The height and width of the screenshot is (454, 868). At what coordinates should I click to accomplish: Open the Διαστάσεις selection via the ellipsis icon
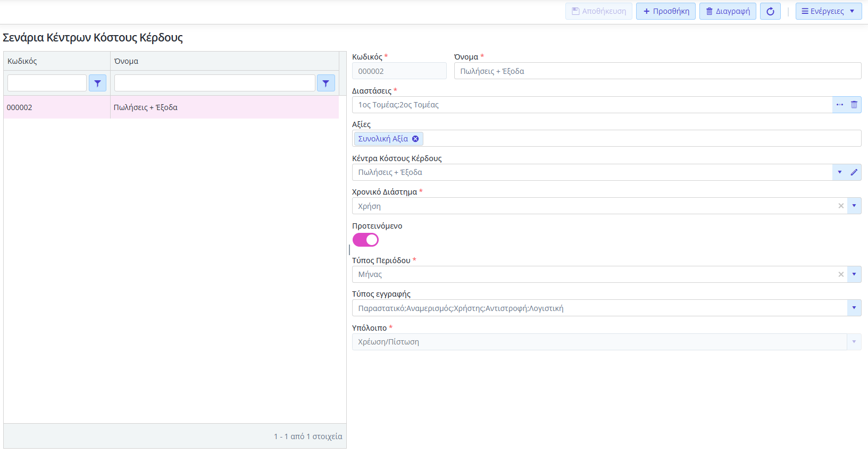click(x=839, y=105)
